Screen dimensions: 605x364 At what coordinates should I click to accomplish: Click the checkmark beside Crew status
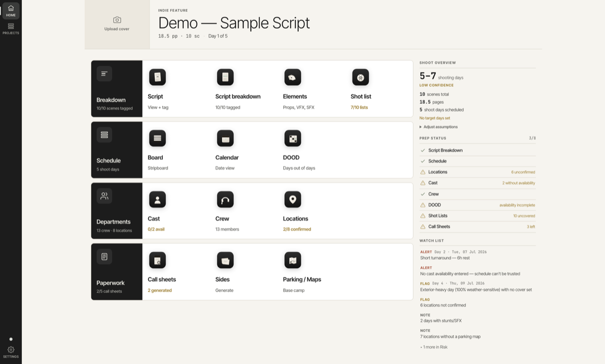pyautogui.click(x=423, y=194)
